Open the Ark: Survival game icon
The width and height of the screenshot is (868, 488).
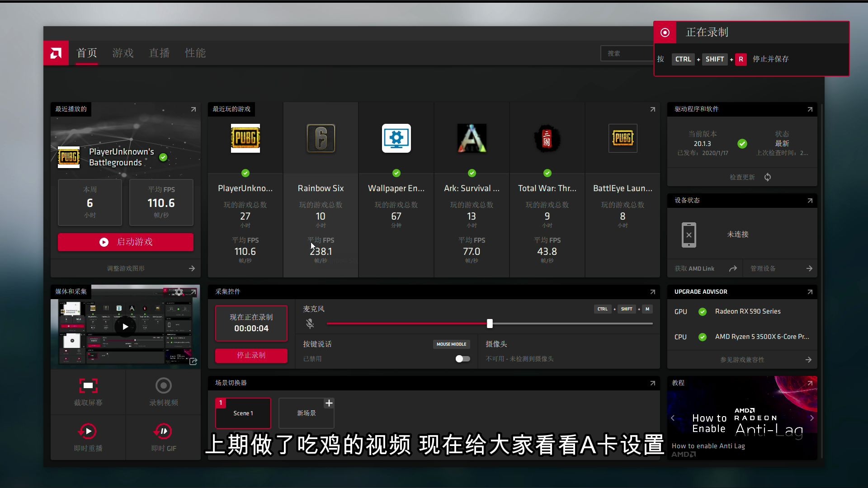coord(472,138)
